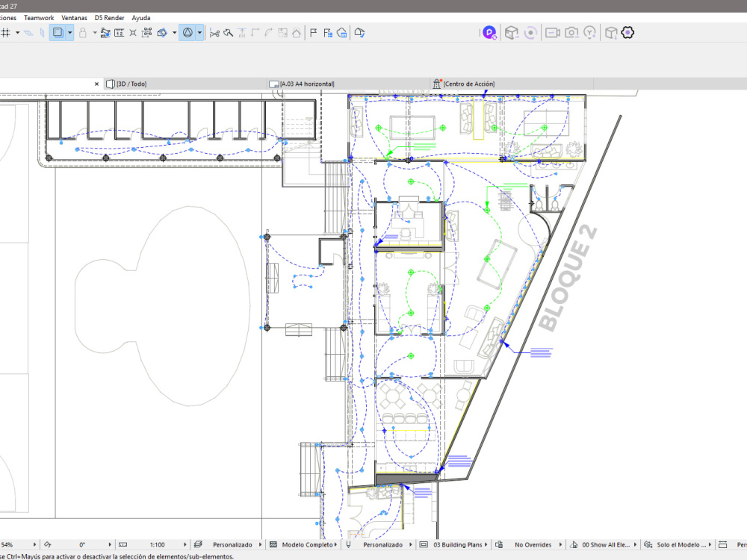The image size is (747, 560).
Task: Open layer combination Personalizado arrow
Action: 260,544
